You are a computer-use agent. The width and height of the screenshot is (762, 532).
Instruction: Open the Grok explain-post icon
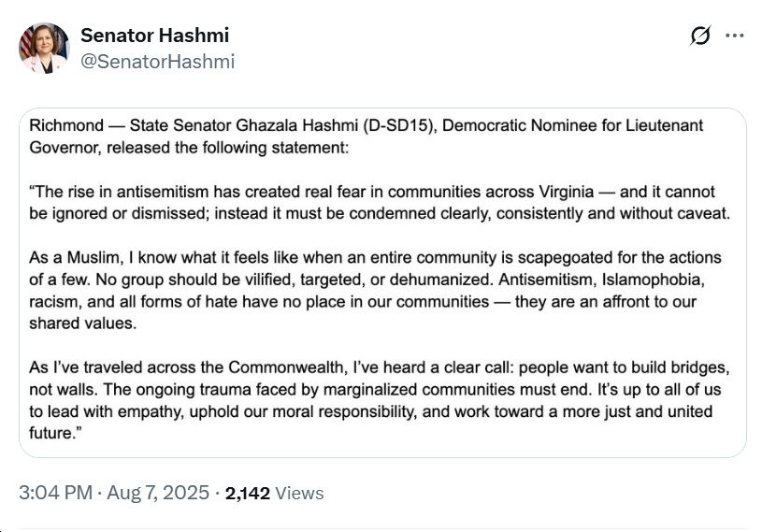(700, 36)
